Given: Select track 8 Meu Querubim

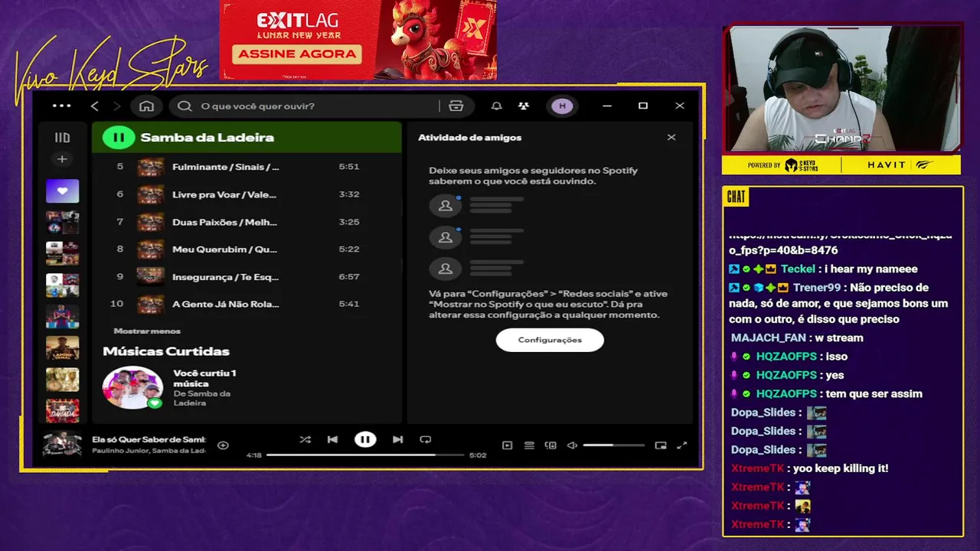Looking at the screenshot, I should point(247,249).
